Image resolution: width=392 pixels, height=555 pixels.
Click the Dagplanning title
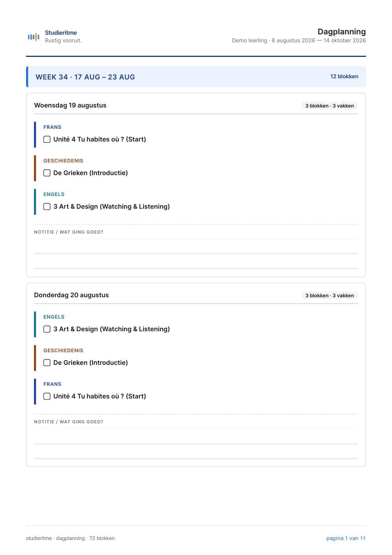click(341, 32)
